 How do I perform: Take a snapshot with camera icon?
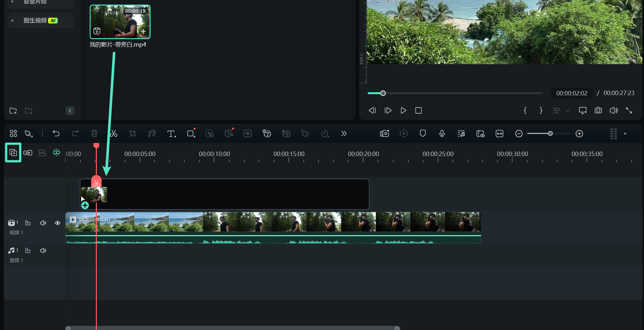click(598, 110)
